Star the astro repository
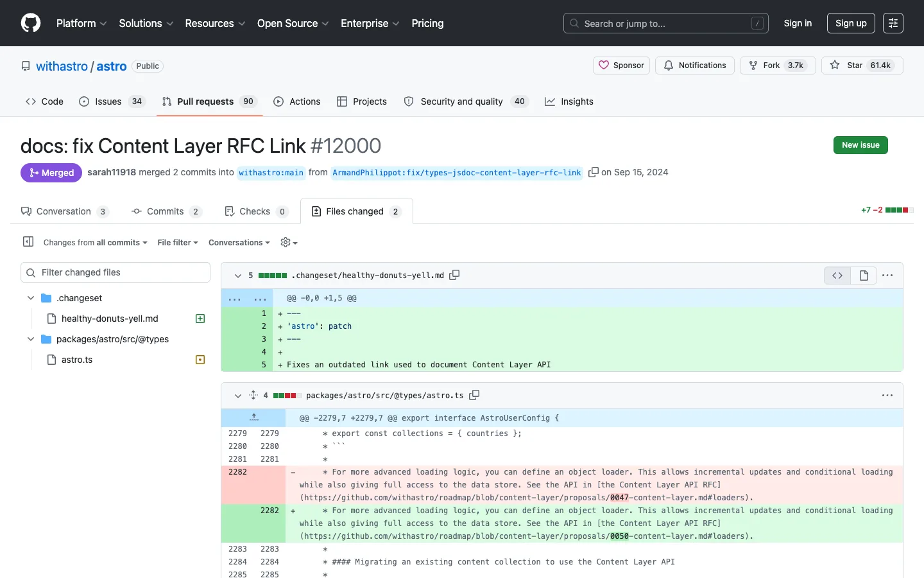Image resolution: width=924 pixels, height=578 pixels. 862,66
